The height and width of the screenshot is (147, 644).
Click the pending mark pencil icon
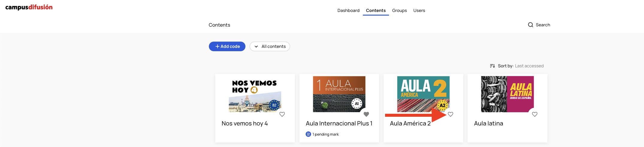(308, 134)
